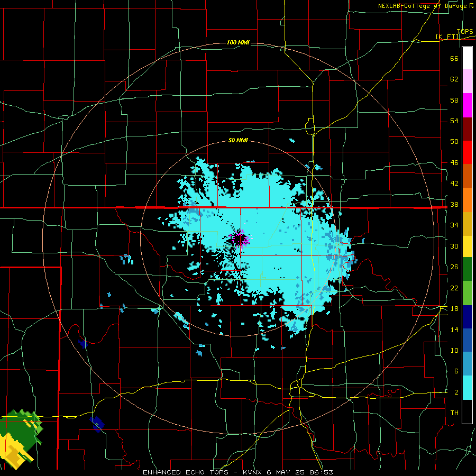Click the '50 NMI' range ring label
Image resolution: width=476 pixels, height=476 pixels.
pos(238,141)
